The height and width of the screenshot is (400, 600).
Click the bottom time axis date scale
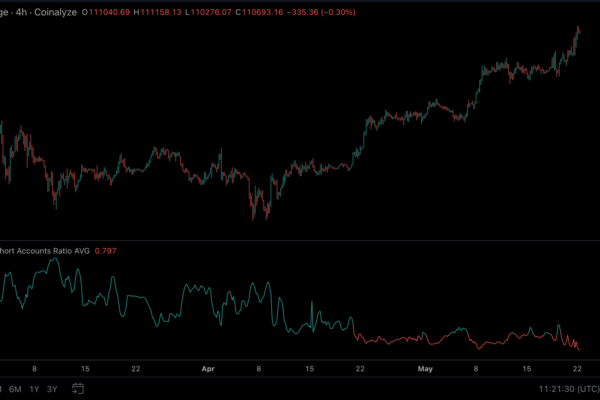pos(300,368)
